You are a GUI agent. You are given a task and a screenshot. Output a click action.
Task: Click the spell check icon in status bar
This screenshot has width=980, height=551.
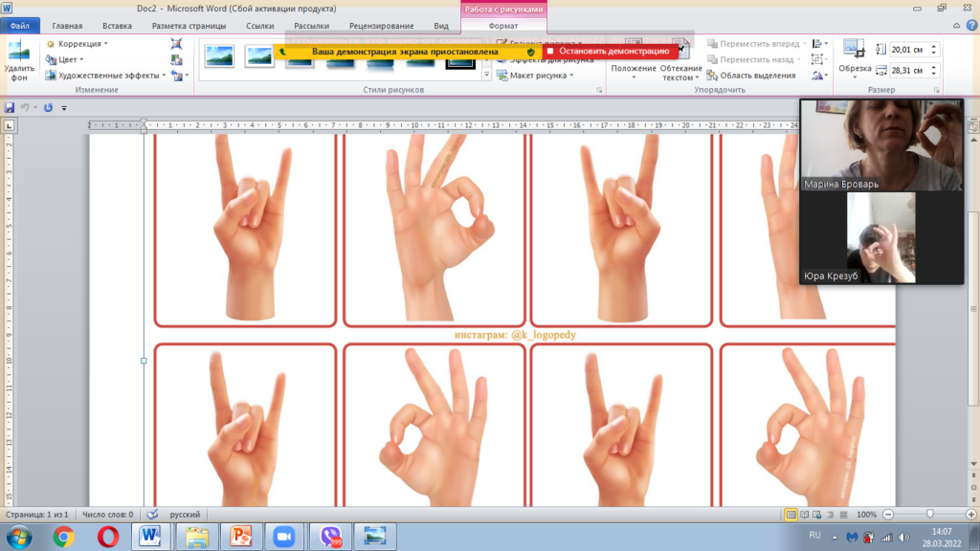[152, 515]
